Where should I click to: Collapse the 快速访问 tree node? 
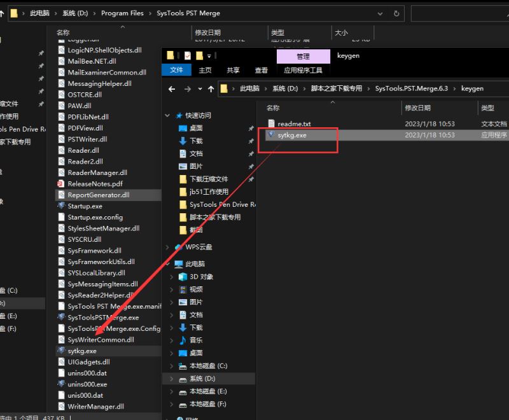tap(167, 115)
